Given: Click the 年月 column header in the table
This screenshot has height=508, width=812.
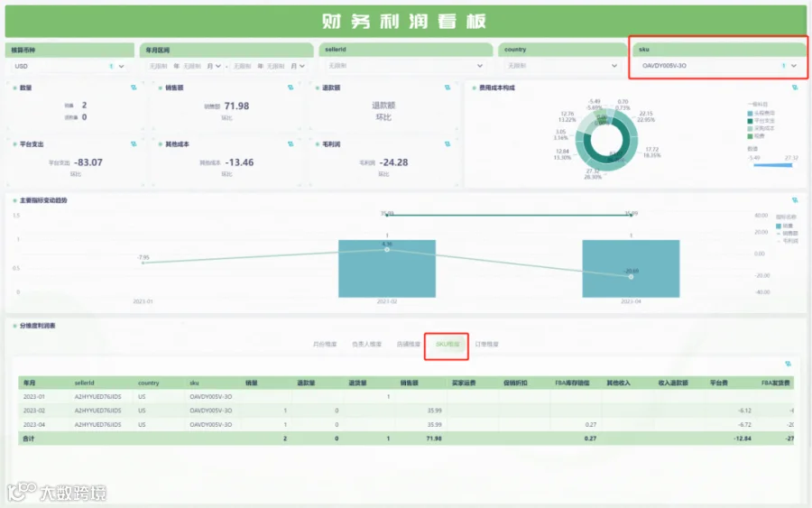Looking at the screenshot, I should (x=30, y=383).
